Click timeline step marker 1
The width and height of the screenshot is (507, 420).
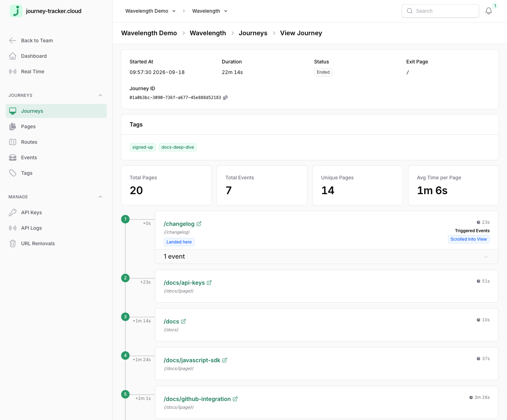125,219
